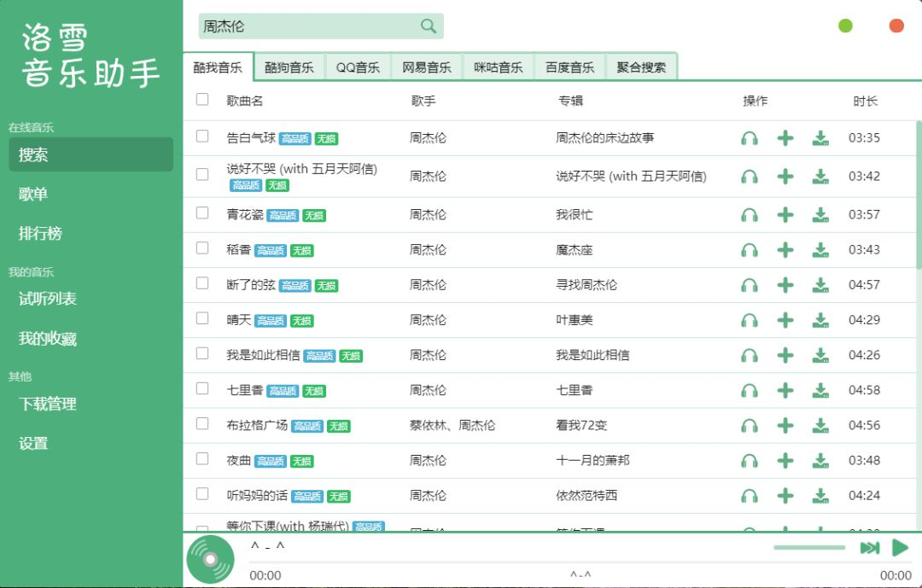This screenshot has width=922, height=588.
Task: Switch to 聚合搜索 tab
Action: pyautogui.click(x=641, y=67)
